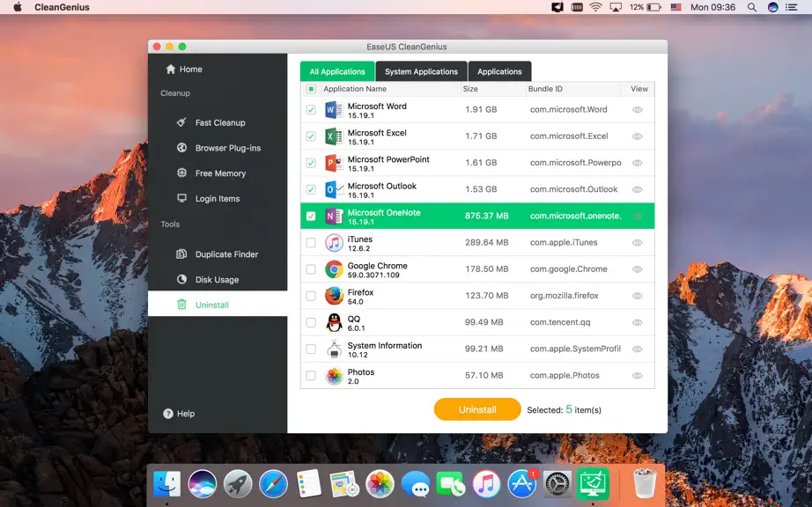Open Finder from the Dock
The width and height of the screenshot is (812, 507).
pyautogui.click(x=166, y=484)
